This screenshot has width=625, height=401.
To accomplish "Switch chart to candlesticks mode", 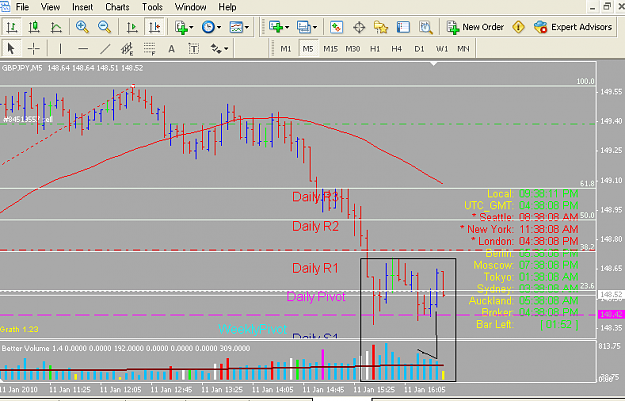I will click(x=34, y=27).
